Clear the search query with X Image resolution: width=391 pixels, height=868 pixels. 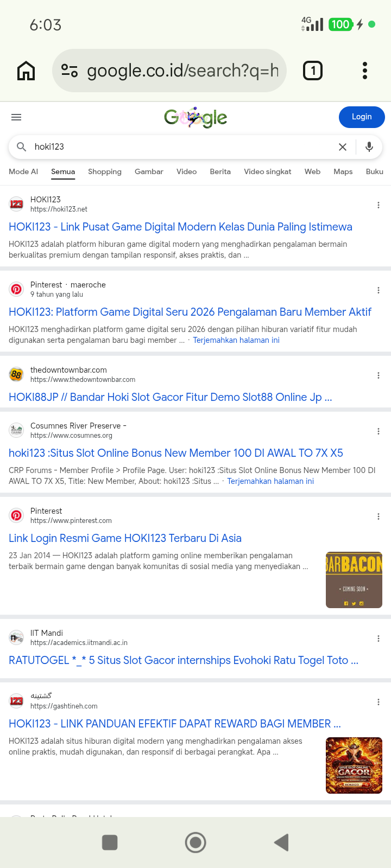tap(343, 147)
